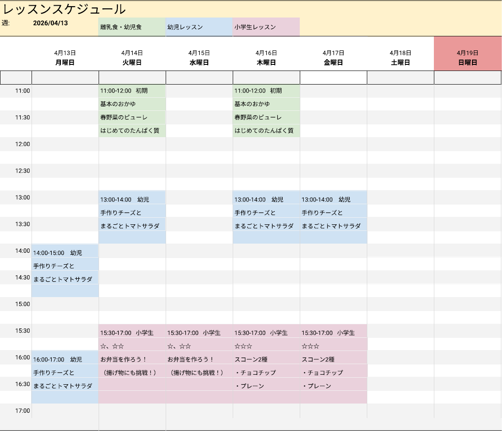Click Wednesday's お弁当を作ろう！ cell
Viewport: 504px width, 432px height.
coord(199,359)
